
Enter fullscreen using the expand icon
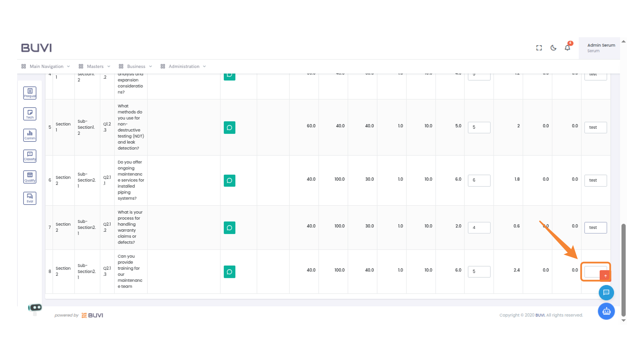pos(539,48)
